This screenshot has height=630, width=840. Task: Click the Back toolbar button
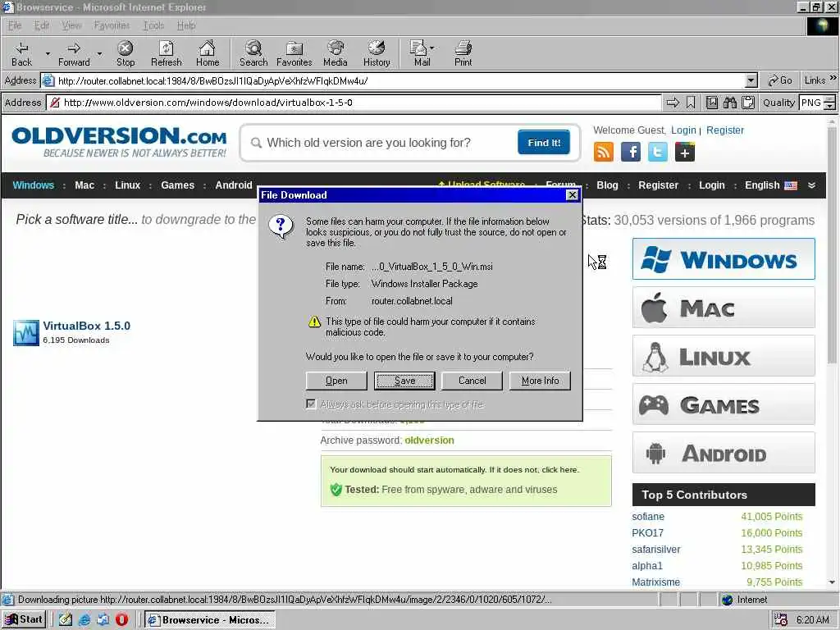[21, 53]
